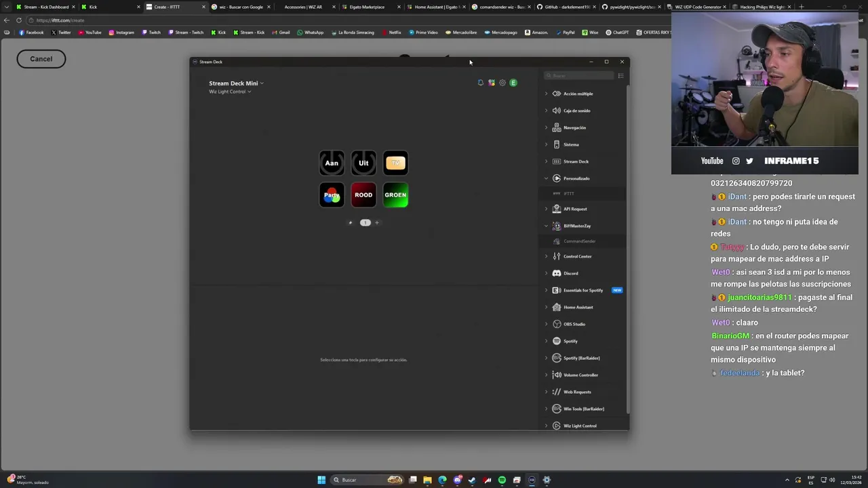868x488 pixels.
Task: Collapse the Personalizado category
Action: [547, 178]
